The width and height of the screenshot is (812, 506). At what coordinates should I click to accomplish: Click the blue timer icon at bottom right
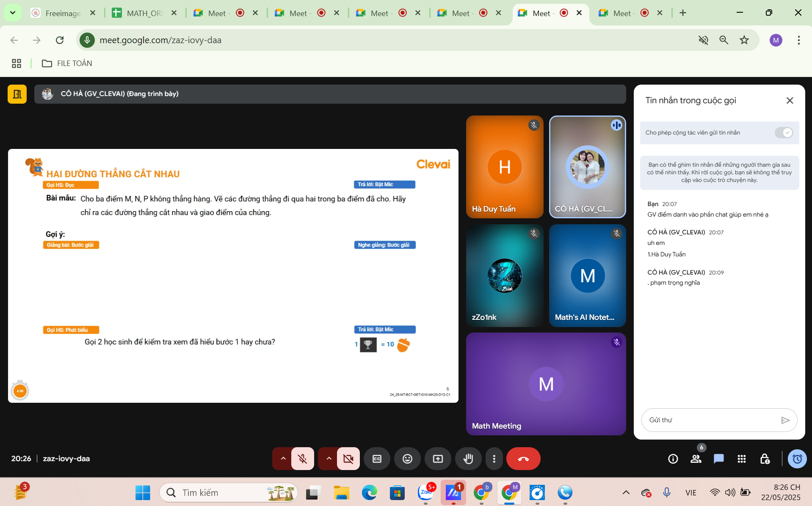[x=797, y=459]
